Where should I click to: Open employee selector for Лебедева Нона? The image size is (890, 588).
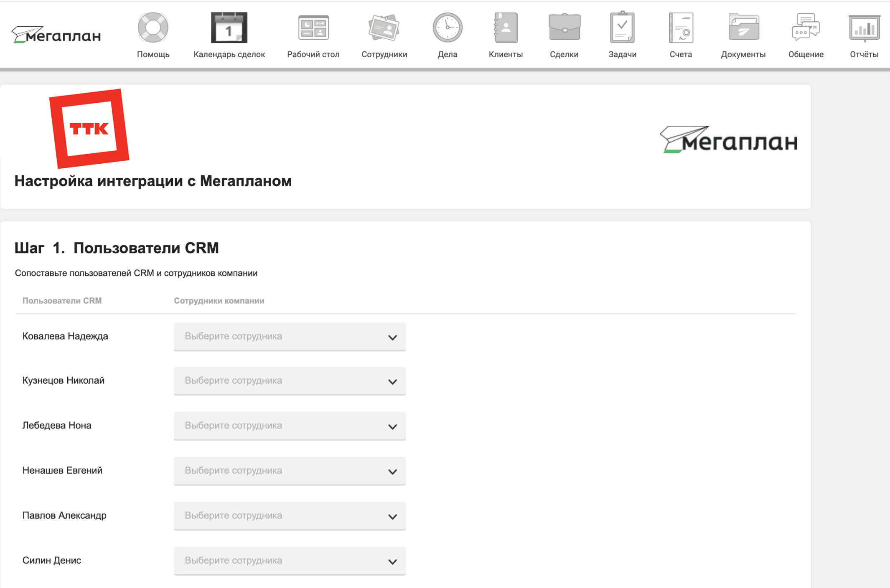pyautogui.click(x=290, y=426)
